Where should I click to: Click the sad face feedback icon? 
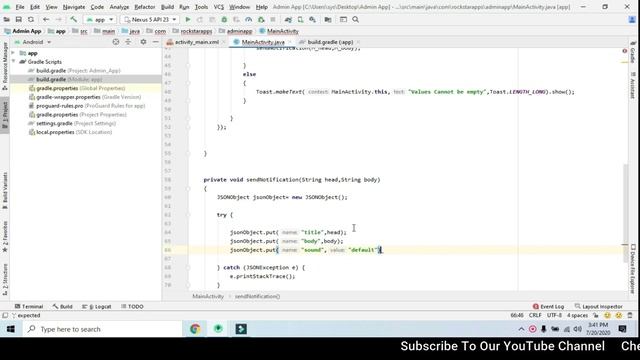pos(619,316)
